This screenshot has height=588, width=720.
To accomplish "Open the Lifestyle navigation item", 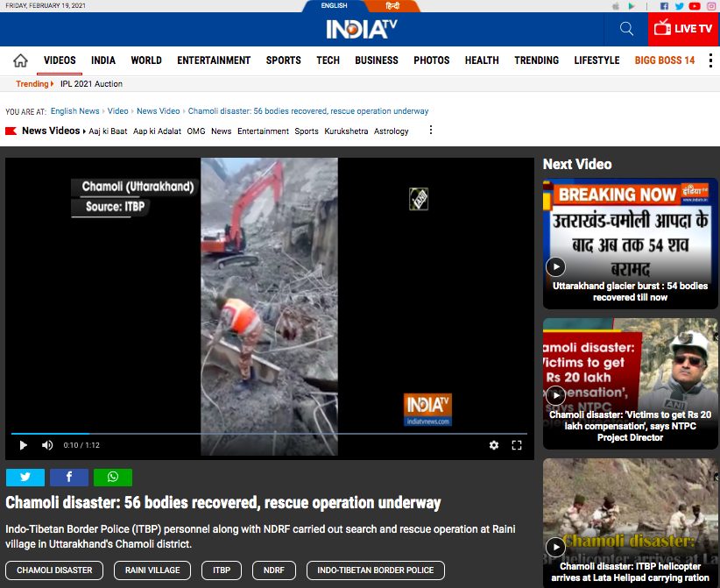I will [596, 60].
